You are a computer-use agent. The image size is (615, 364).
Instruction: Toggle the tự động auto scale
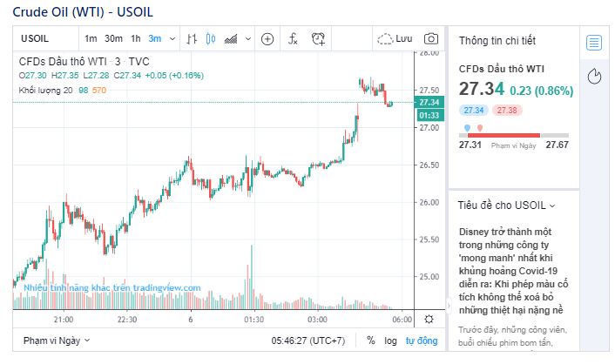(x=421, y=340)
